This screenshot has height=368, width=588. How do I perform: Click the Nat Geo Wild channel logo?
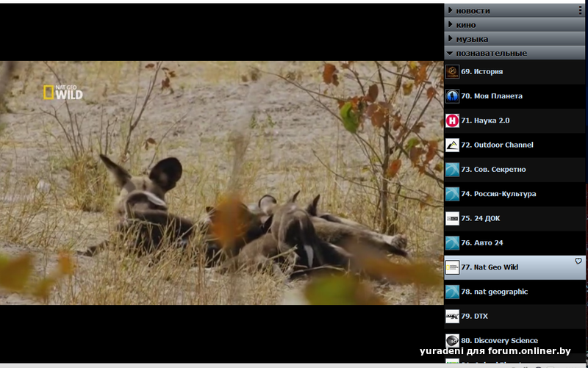[452, 267]
